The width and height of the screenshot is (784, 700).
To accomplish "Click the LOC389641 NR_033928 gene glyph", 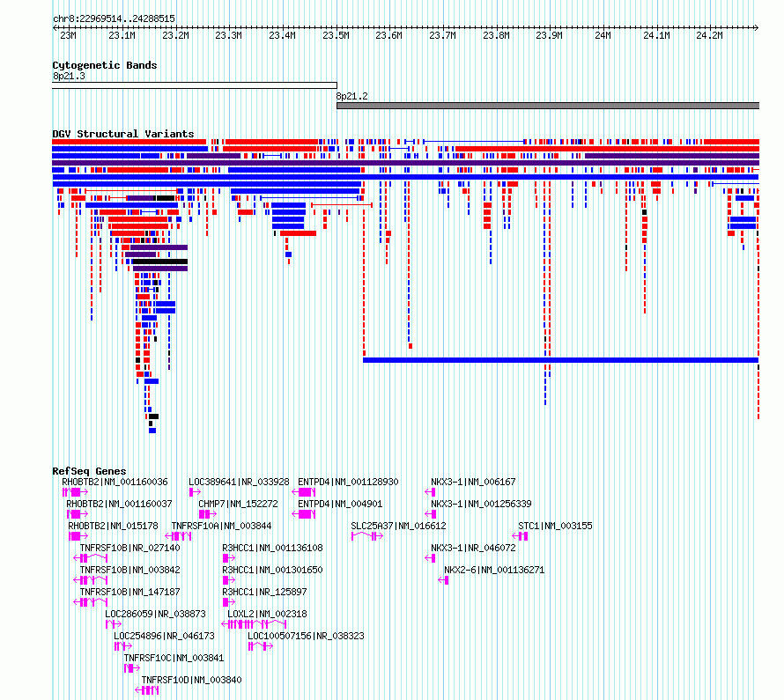I will click(195, 492).
